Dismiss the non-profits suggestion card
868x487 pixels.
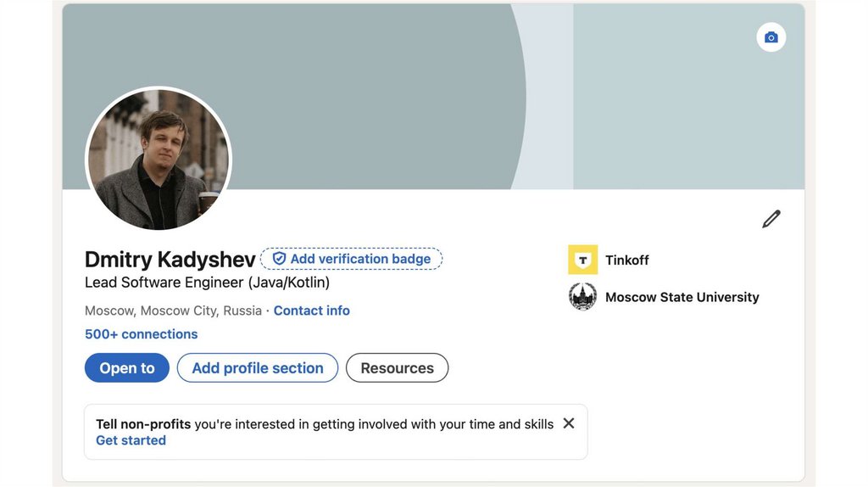569,423
